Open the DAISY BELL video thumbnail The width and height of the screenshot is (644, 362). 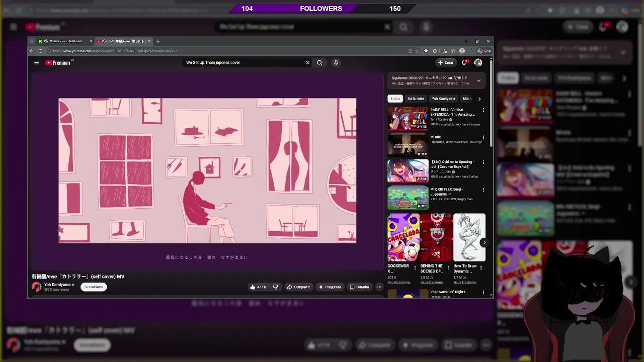pos(408,119)
